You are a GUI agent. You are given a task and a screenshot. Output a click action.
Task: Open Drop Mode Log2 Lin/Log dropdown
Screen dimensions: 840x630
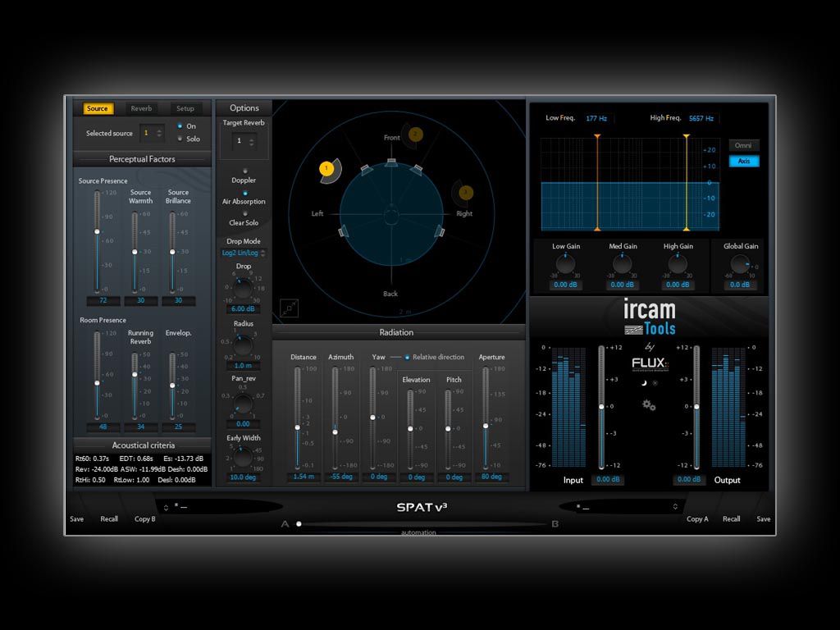tap(243, 253)
